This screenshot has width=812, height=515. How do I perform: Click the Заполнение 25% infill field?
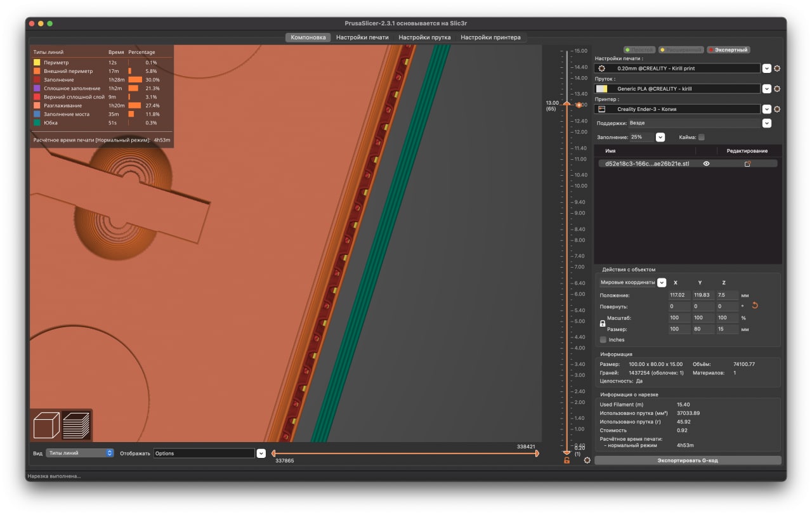(x=641, y=137)
